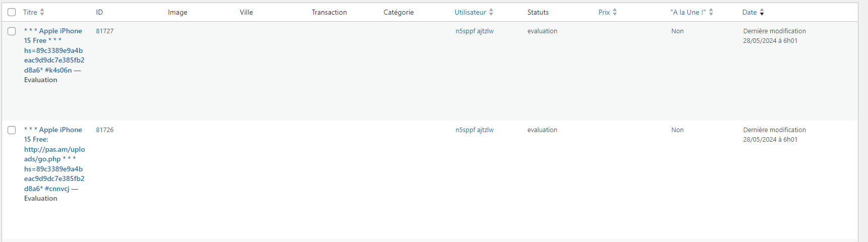The image size is (868, 242).
Task: Open user n5sppf ajtzlw on row 81726
Action: 475,130
